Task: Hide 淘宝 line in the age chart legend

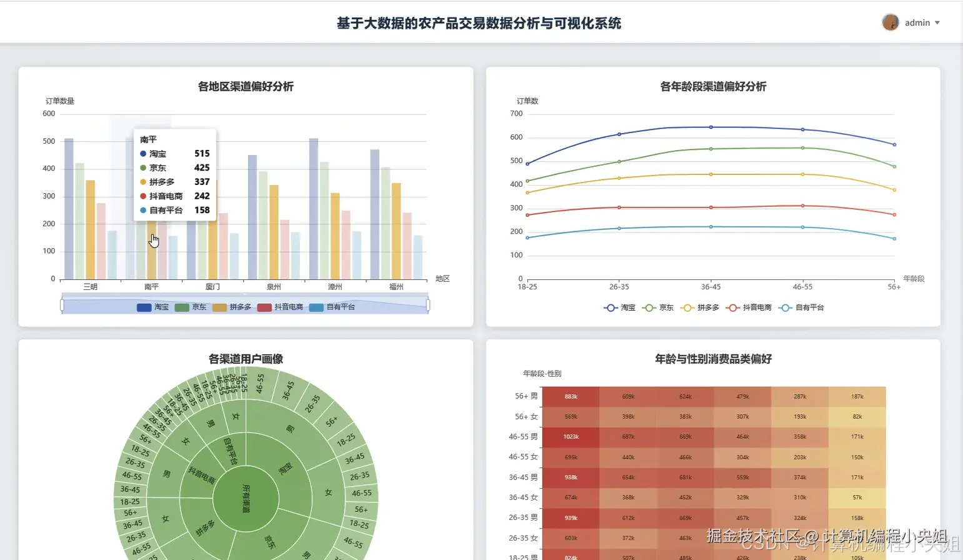Action: click(x=619, y=307)
